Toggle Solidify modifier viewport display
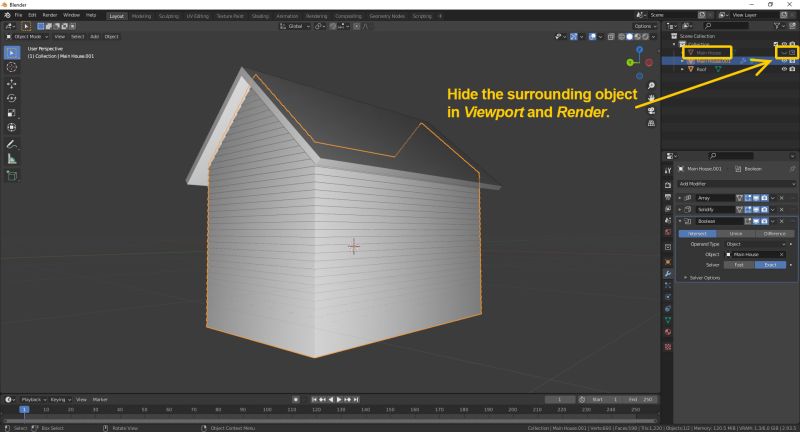The height and width of the screenshot is (432, 800). [x=756, y=210]
